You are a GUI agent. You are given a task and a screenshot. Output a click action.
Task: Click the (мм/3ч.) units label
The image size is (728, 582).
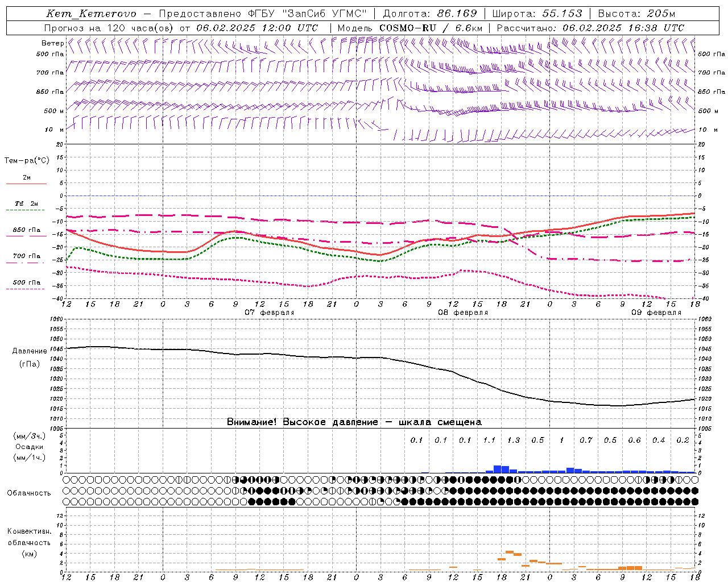(x=29, y=436)
